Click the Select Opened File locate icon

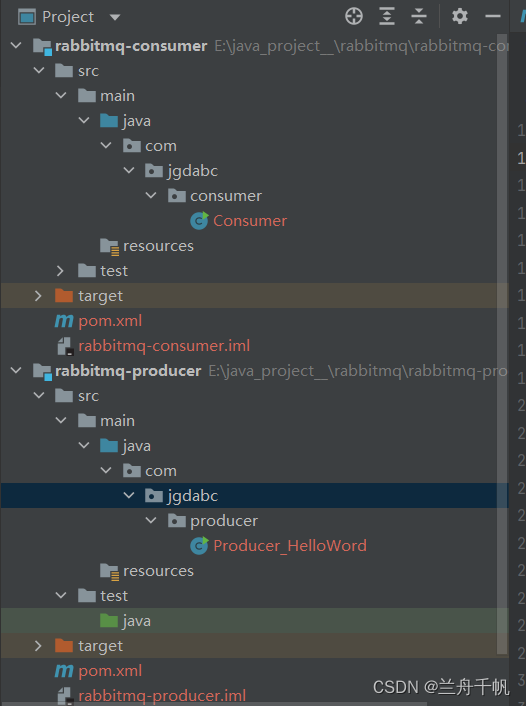click(354, 16)
